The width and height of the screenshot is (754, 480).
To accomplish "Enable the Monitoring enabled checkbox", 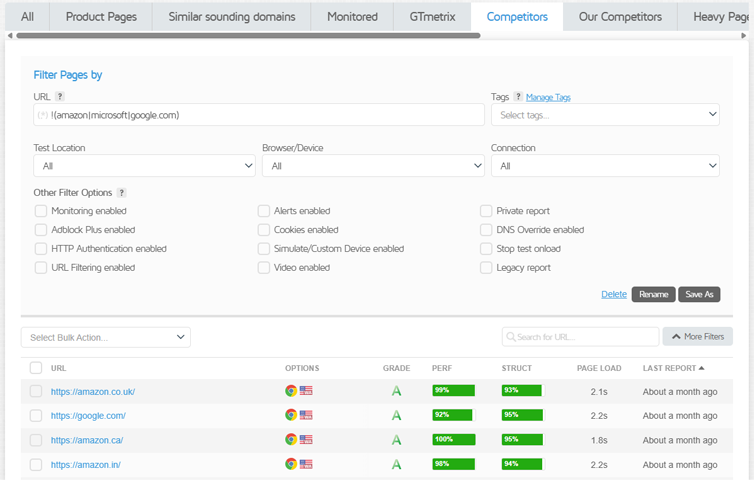I will tap(41, 211).
